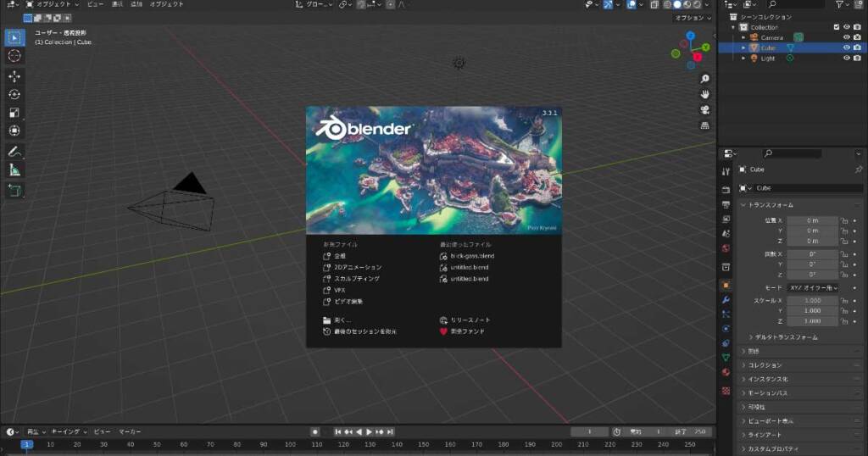Viewport: 868px width, 456px height.
Task: Toggle X-ray display in viewport header
Action: pyautogui.click(x=654, y=4)
